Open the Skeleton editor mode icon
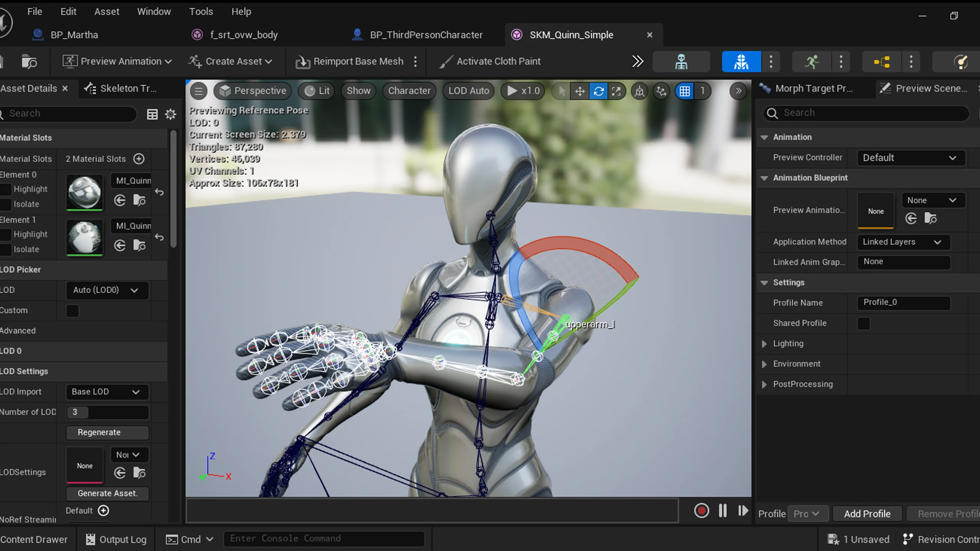The height and width of the screenshot is (551, 980). tap(681, 62)
